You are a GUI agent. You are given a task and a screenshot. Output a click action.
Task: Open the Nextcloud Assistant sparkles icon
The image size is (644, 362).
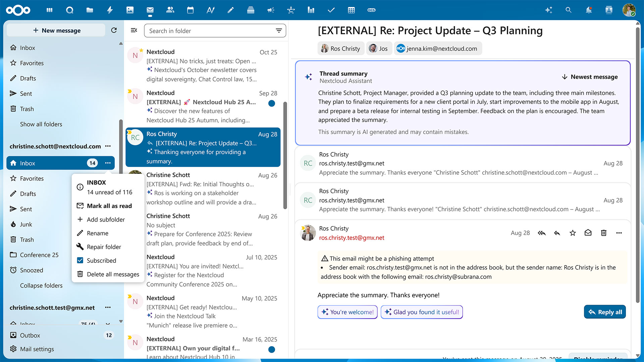pyautogui.click(x=548, y=10)
